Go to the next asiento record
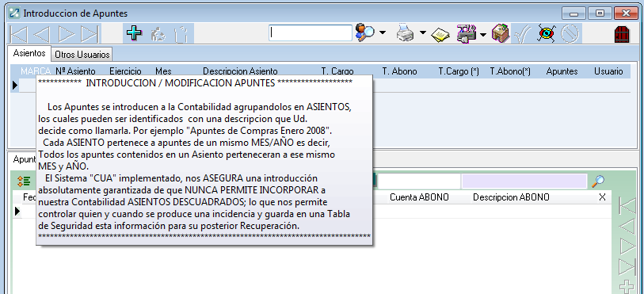 (x=67, y=33)
